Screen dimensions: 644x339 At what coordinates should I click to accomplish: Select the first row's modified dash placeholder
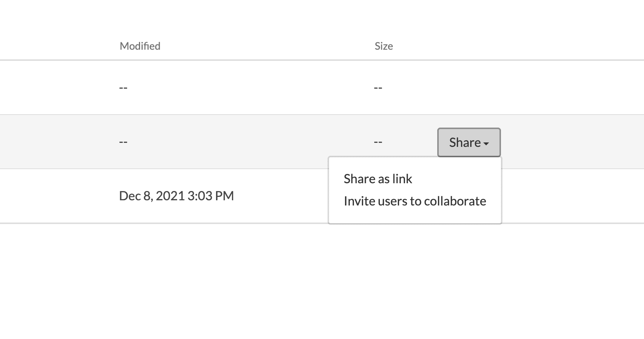point(123,88)
